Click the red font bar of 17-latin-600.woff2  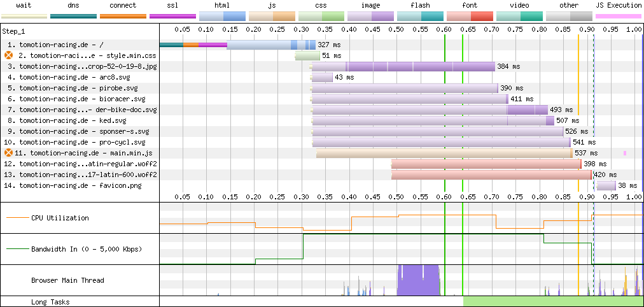(492, 175)
